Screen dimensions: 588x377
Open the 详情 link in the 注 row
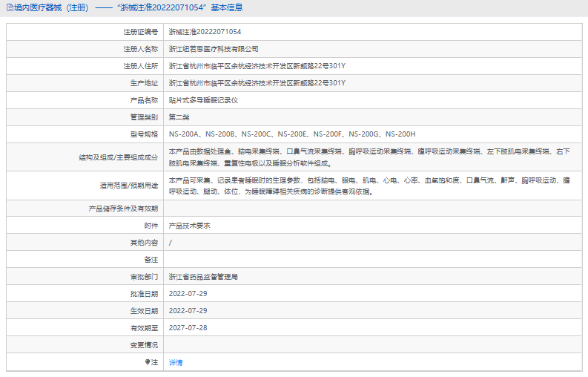(176, 362)
